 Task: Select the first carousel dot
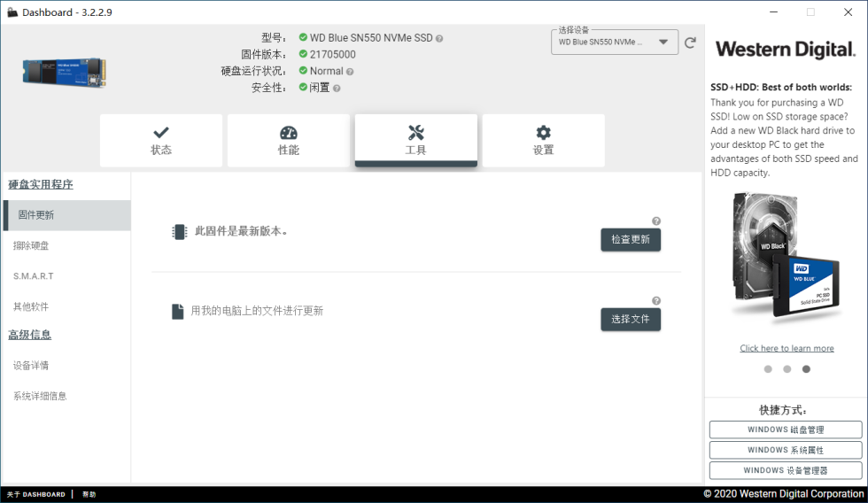point(768,369)
